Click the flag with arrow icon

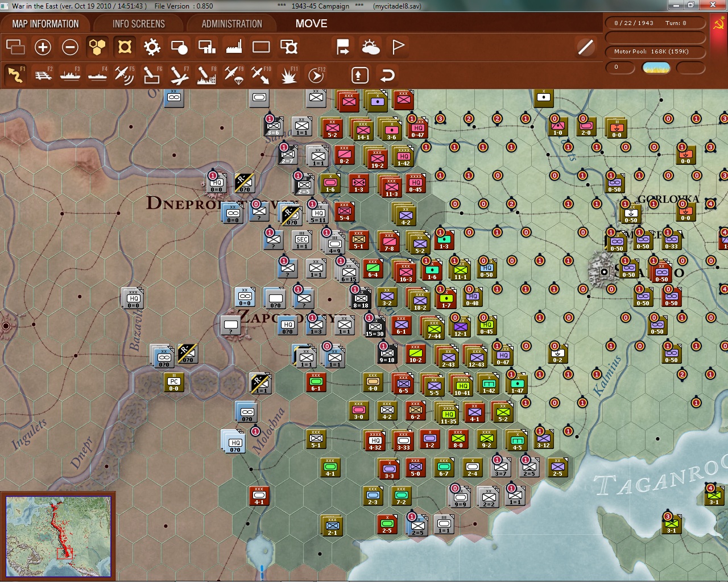pyautogui.click(x=343, y=47)
